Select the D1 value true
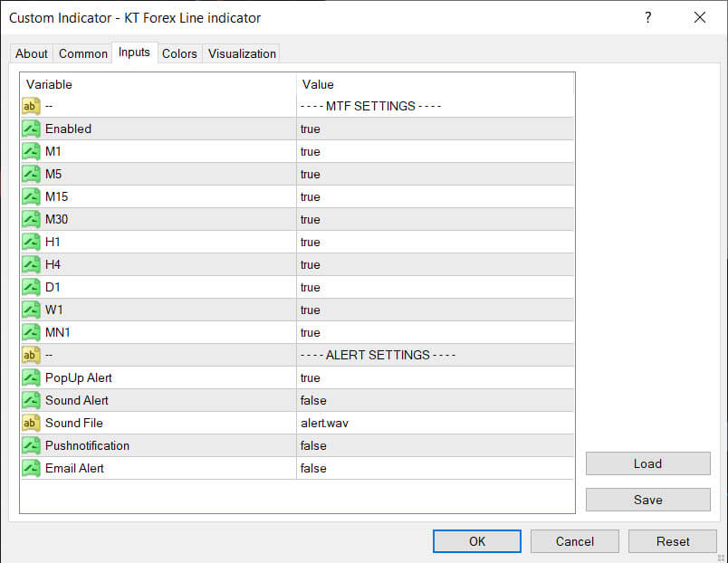 (x=311, y=287)
